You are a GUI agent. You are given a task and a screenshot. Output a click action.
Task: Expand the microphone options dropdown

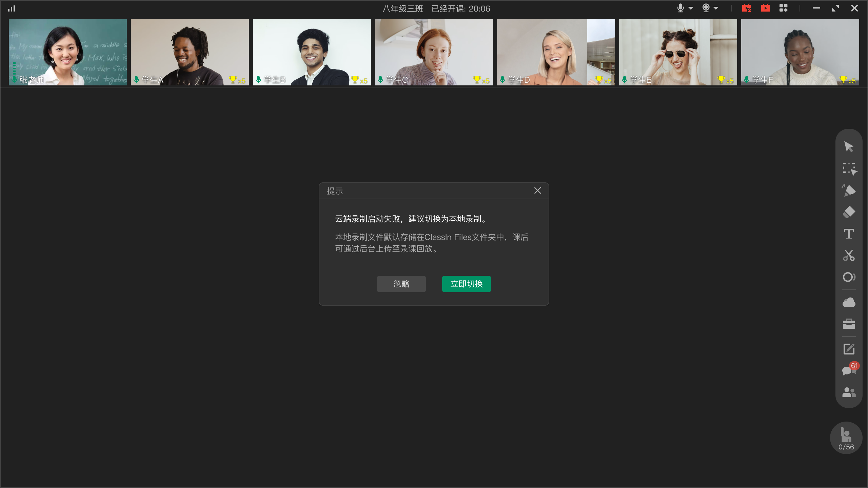point(691,8)
